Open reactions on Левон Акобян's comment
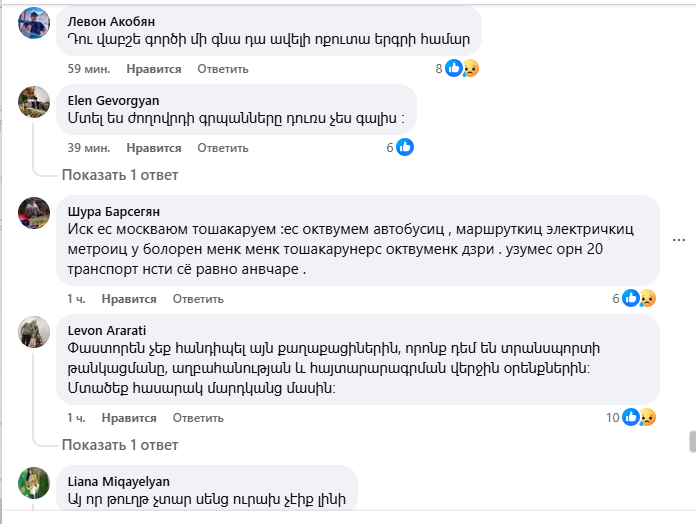This screenshot has width=696, height=524. pos(461,69)
